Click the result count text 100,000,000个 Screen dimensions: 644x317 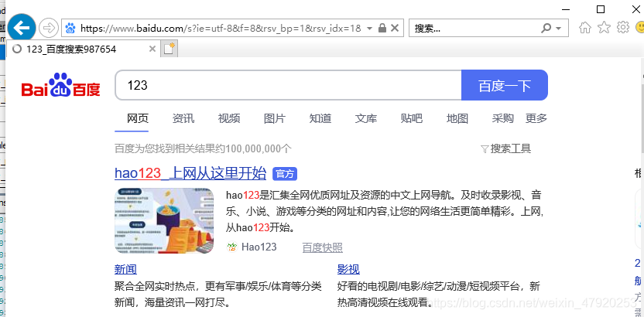point(259,148)
